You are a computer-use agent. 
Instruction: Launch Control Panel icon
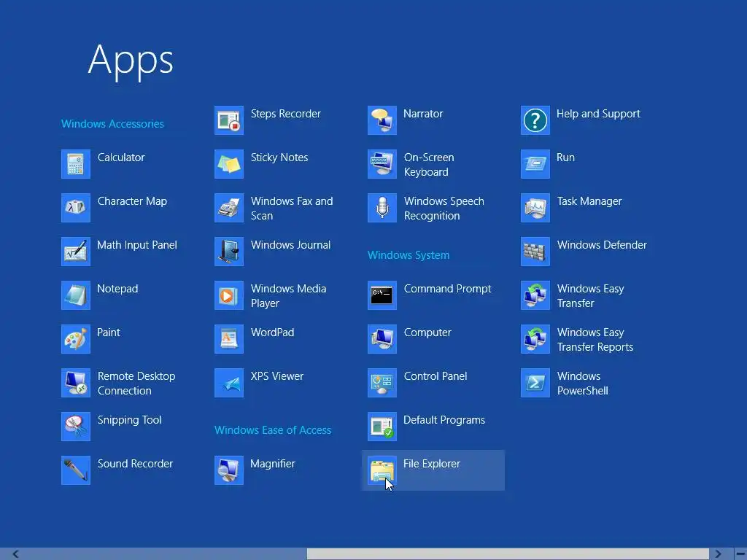coord(382,384)
